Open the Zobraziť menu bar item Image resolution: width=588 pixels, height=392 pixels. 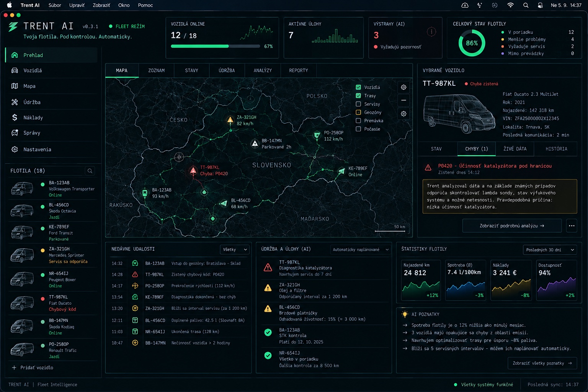click(101, 5)
